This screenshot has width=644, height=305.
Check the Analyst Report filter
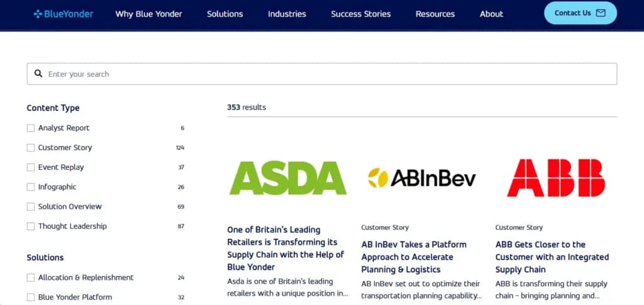(x=31, y=128)
